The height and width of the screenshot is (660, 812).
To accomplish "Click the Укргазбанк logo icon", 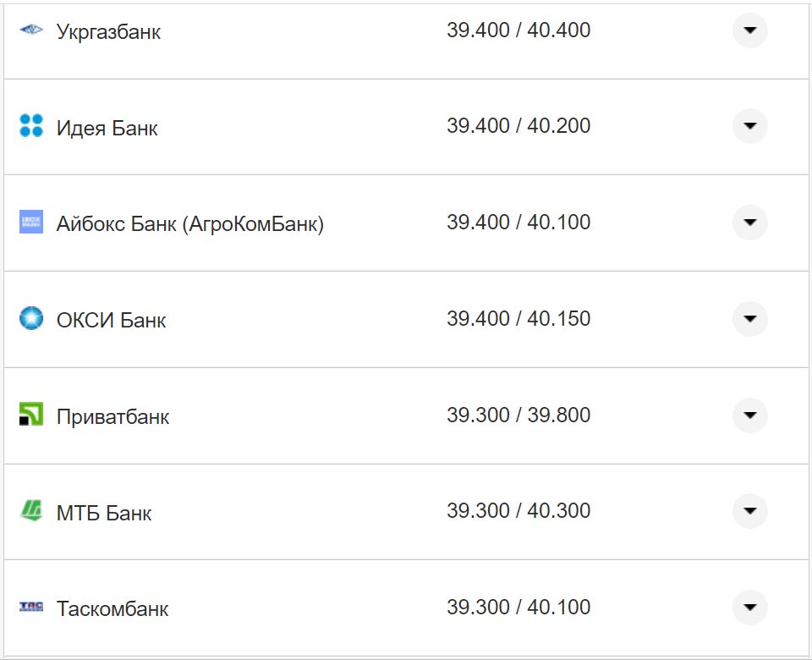I will [30, 30].
